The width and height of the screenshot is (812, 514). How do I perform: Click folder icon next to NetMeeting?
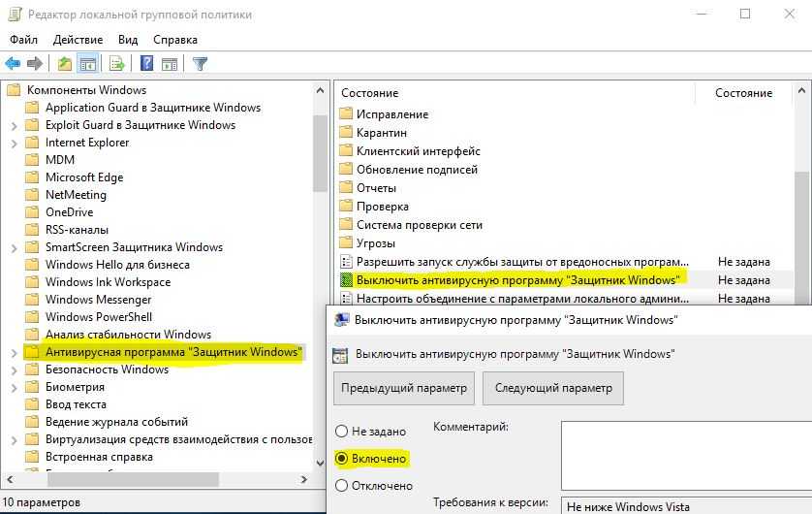[32, 195]
